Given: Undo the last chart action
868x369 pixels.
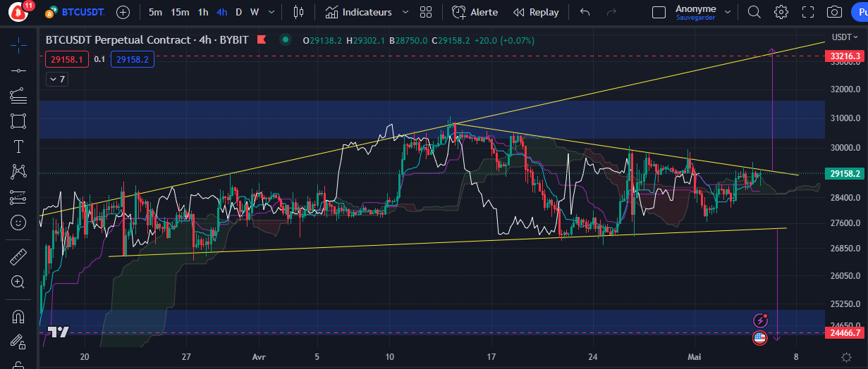Looking at the screenshot, I should pos(584,12).
